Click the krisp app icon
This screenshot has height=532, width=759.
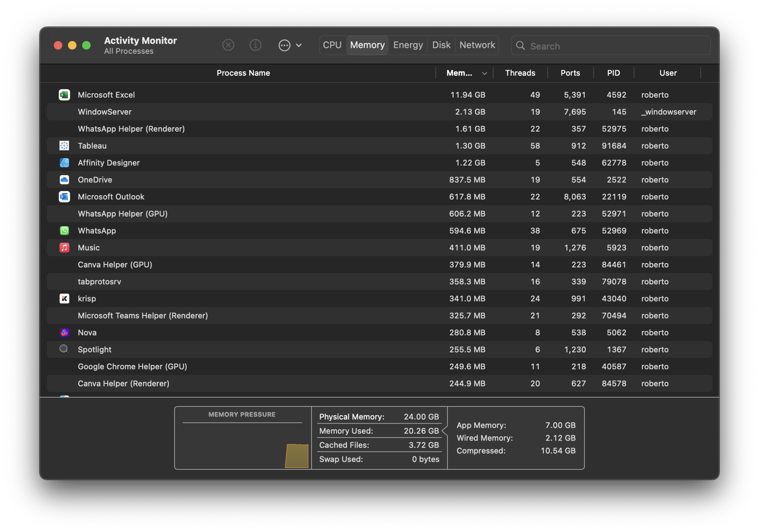point(64,298)
